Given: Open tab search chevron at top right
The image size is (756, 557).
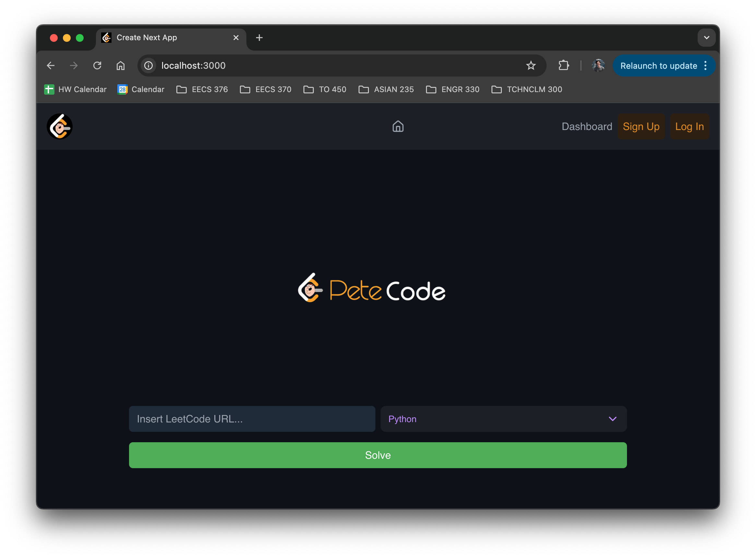Looking at the screenshot, I should point(706,38).
